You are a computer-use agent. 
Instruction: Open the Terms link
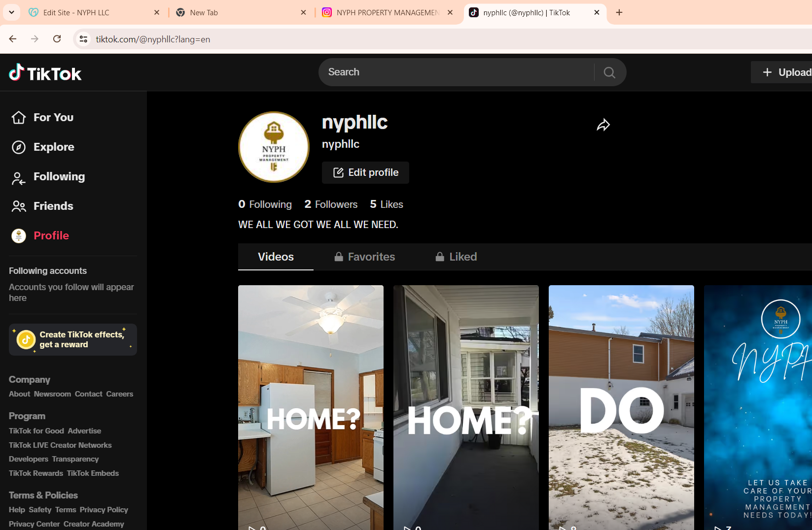click(x=66, y=510)
